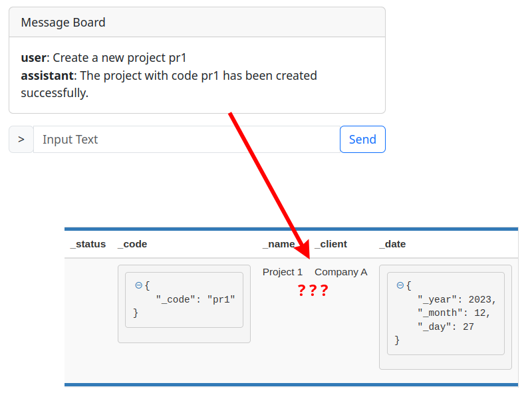Click the > prompt button
This screenshot has width=532, height=399.
point(21,140)
